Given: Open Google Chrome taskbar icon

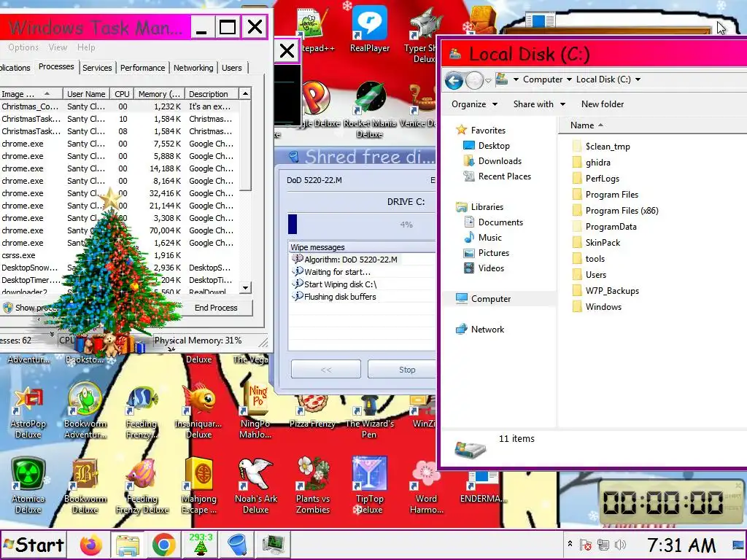Looking at the screenshot, I should pyautogui.click(x=163, y=545).
